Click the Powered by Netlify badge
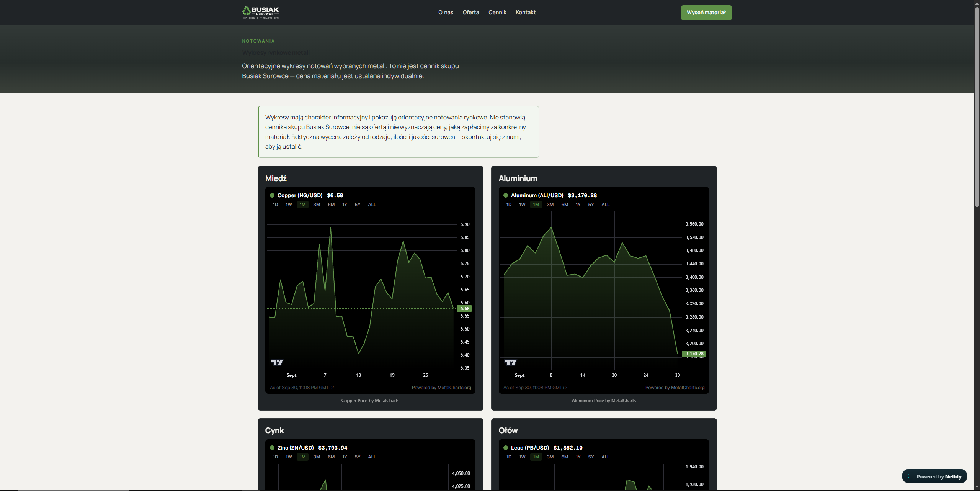980x491 pixels. (934, 476)
